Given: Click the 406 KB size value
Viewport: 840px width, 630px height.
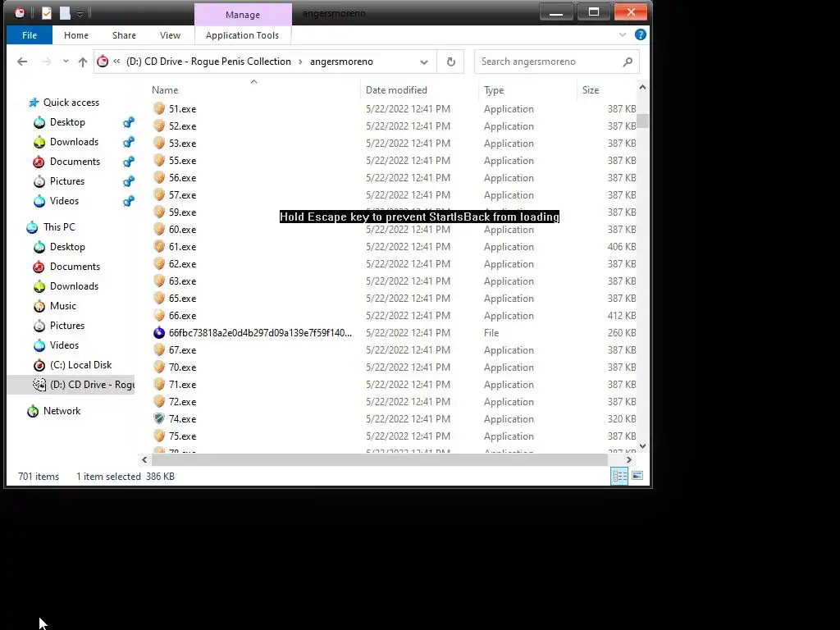Looking at the screenshot, I should pyautogui.click(x=622, y=247).
